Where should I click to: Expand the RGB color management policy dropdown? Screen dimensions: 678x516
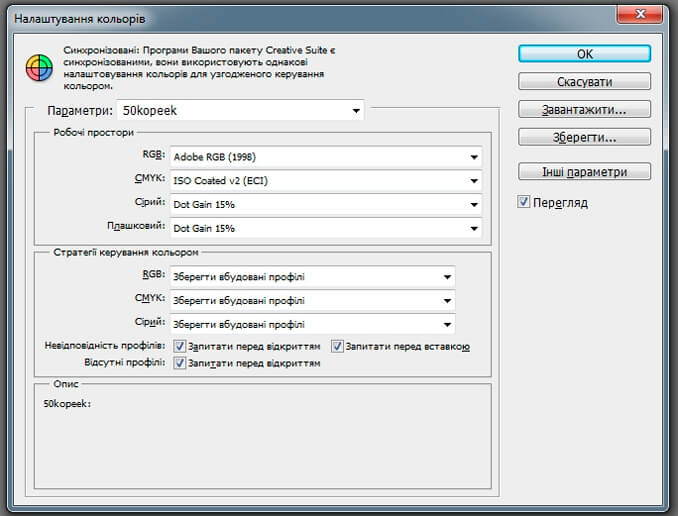coord(312,276)
